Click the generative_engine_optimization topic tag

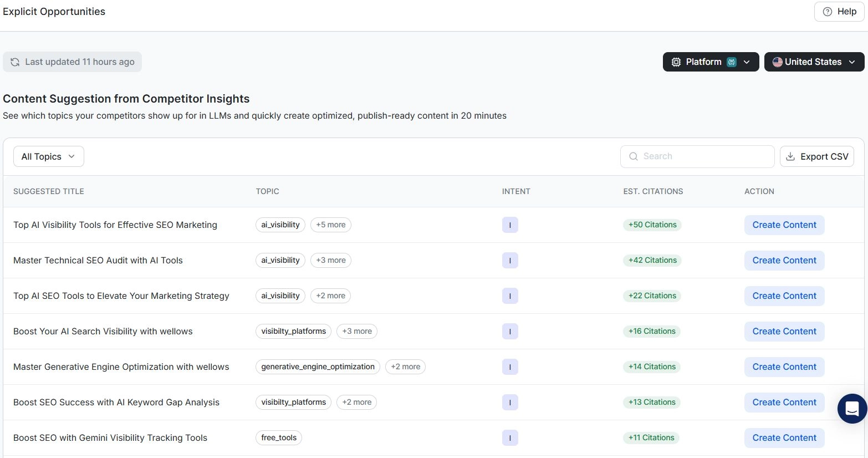[x=318, y=367]
